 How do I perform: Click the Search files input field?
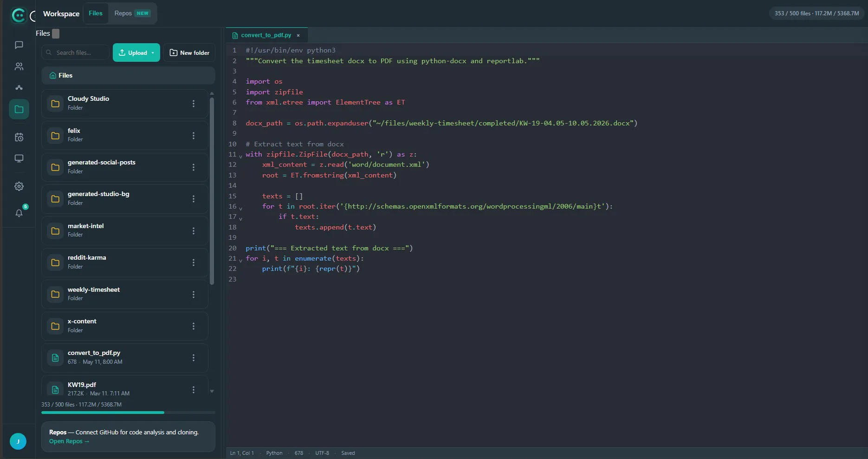75,52
